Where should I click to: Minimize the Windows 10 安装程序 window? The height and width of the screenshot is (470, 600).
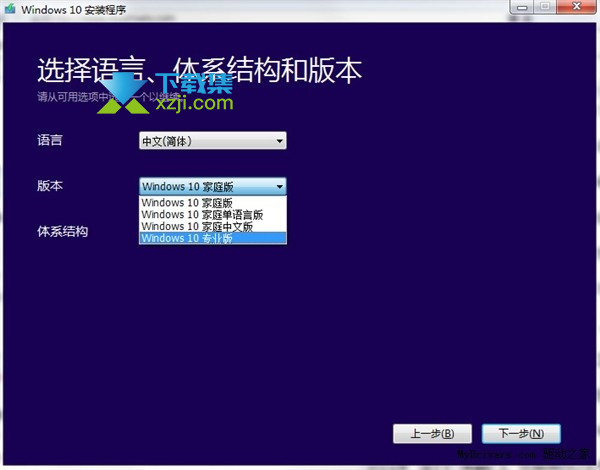522,7
